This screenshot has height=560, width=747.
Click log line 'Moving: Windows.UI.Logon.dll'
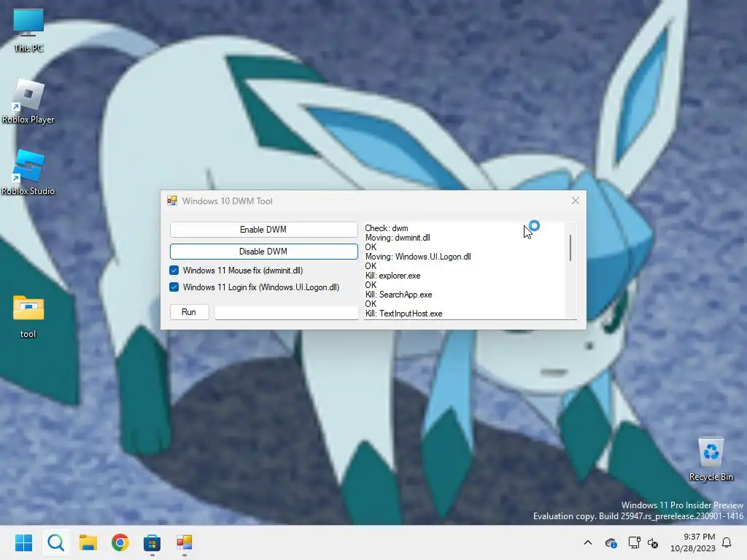tap(418, 257)
